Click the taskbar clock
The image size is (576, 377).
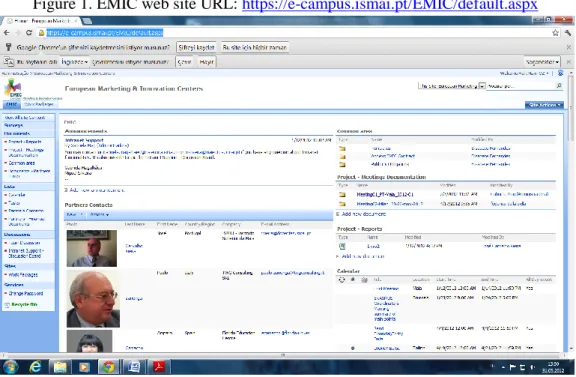552,367
